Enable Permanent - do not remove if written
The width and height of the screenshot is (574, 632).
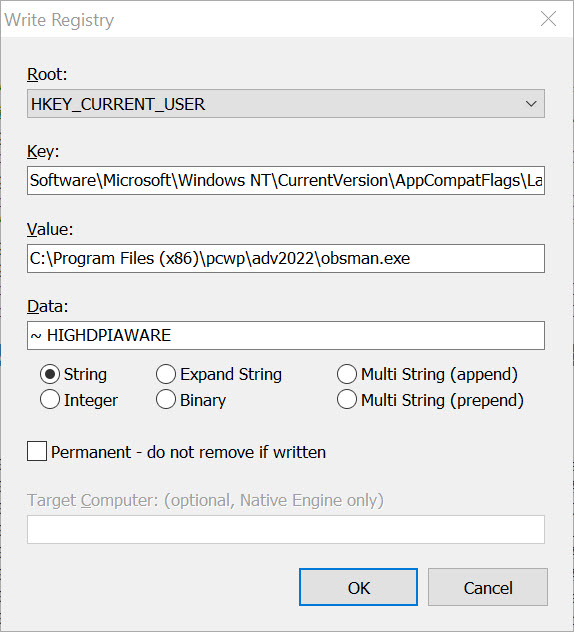click(x=37, y=451)
